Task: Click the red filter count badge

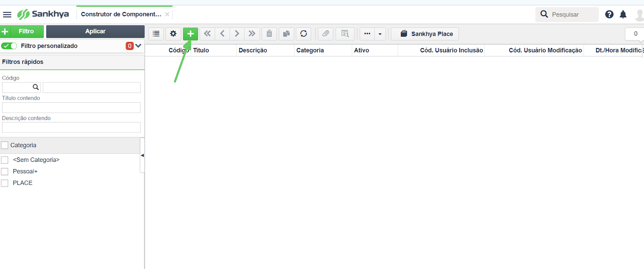Action: [x=130, y=46]
